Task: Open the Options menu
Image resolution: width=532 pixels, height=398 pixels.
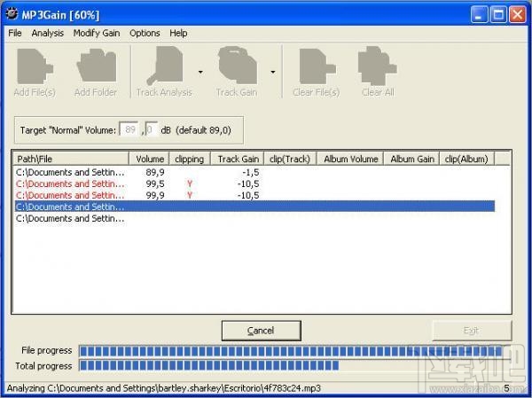Action: click(x=145, y=34)
